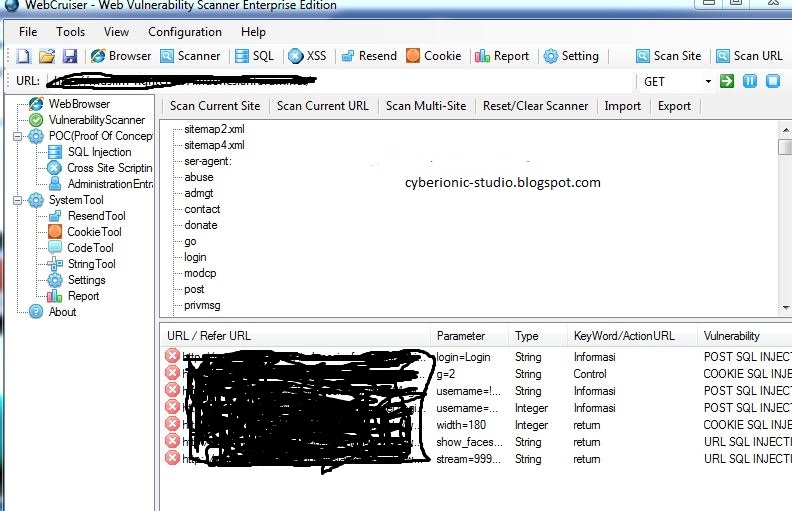The image size is (792, 511).
Task: Select the SystemTool tree label
Action: point(76,200)
